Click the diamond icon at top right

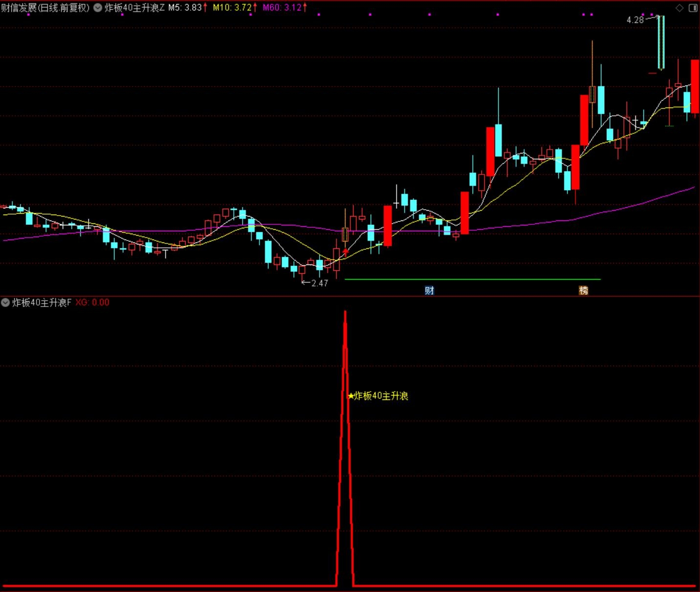point(679,8)
